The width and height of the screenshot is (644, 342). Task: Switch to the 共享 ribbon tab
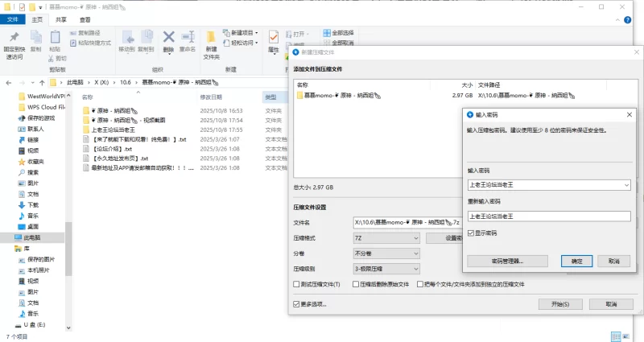[61, 19]
